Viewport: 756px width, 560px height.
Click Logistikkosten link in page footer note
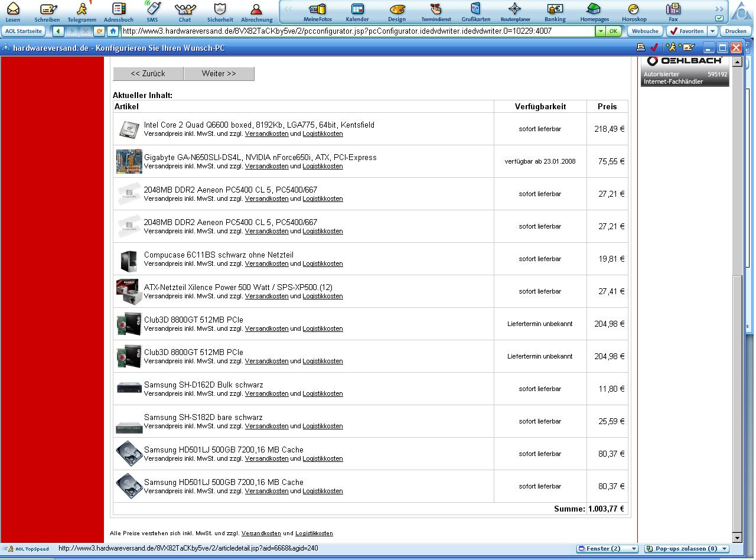pos(314,533)
